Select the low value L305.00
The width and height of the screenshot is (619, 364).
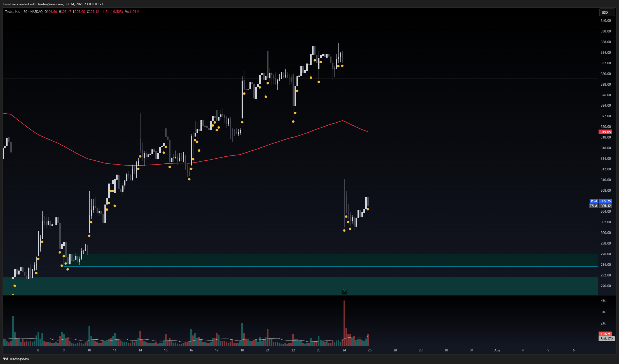tap(79, 12)
